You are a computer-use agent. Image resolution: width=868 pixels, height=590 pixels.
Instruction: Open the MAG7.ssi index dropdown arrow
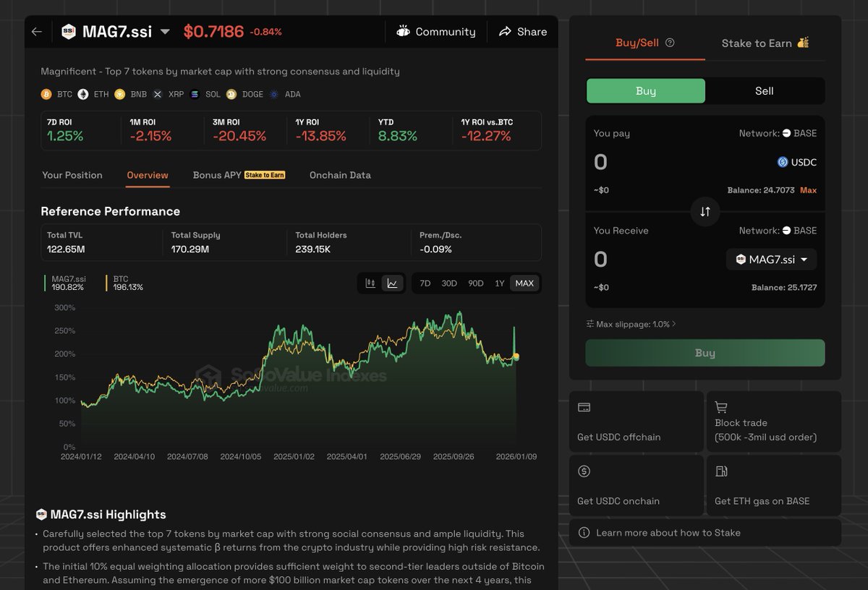tap(165, 32)
